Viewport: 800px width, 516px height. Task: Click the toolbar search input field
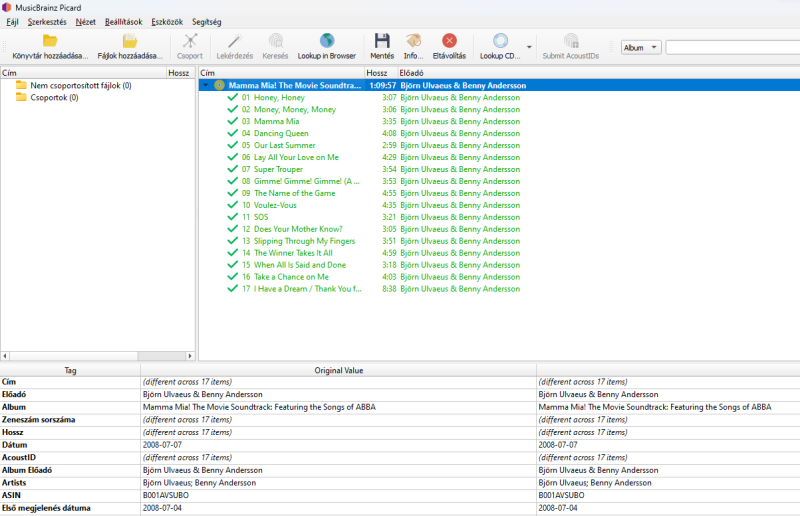[733, 47]
